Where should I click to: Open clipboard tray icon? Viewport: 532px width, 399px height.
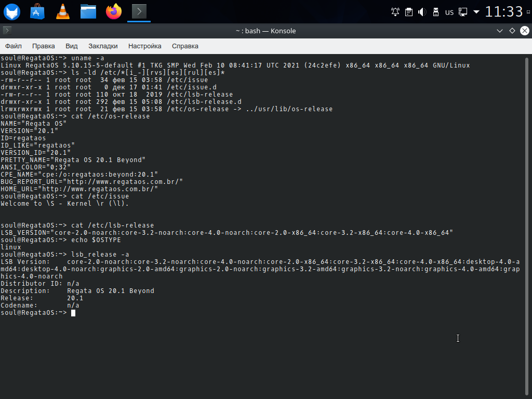point(409,12)
